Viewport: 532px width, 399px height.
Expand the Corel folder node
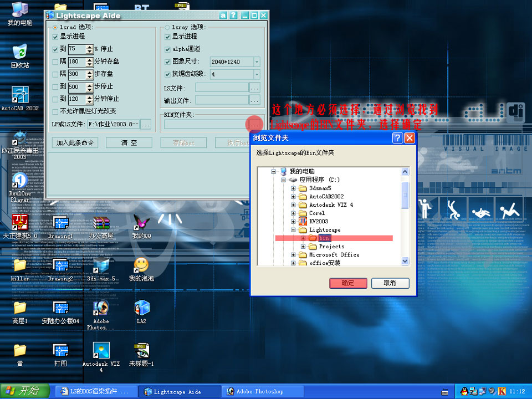[294, 213]
